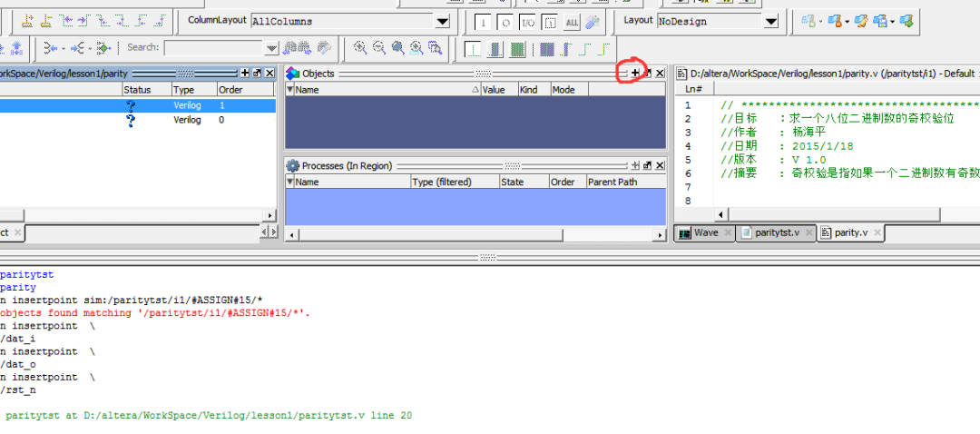Find next rising edge icon

pos(160,21)
